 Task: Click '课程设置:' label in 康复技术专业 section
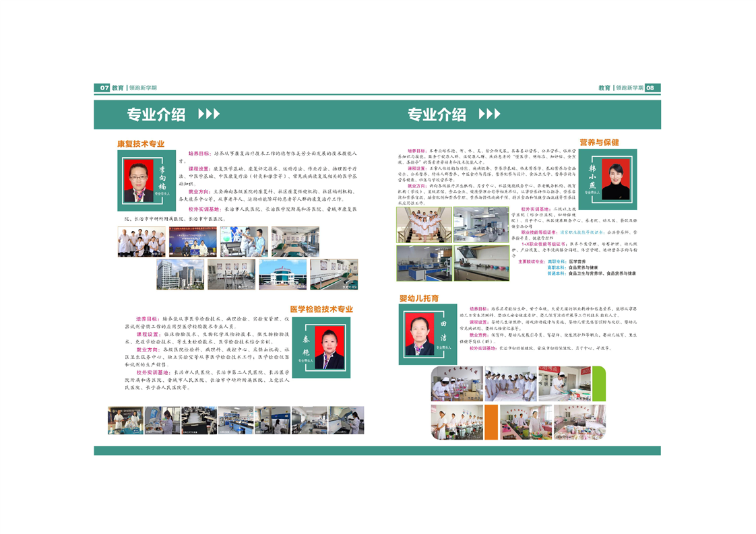click(199, 169)
